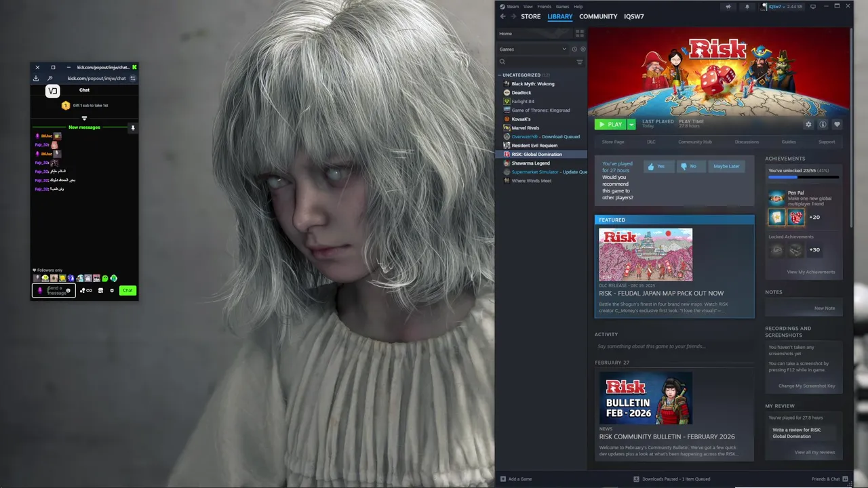Open site settings tune icon in Kick window

coord(133,78)
